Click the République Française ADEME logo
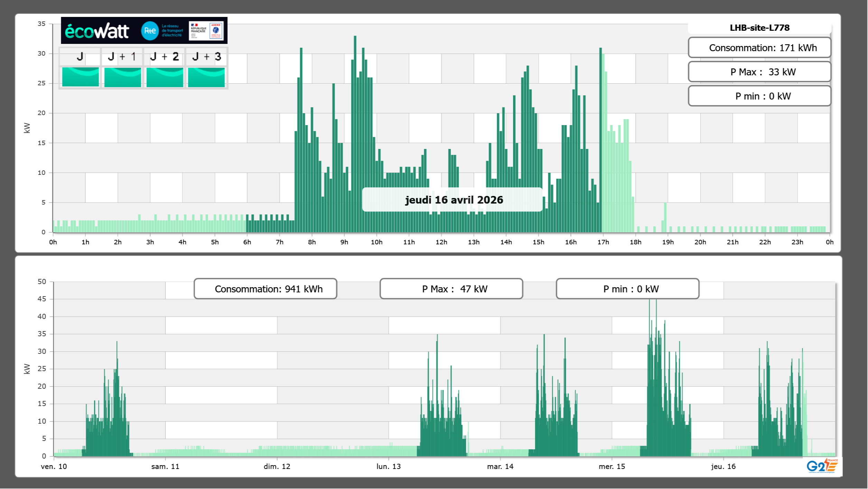868x489 pixels. [x=206, y=31]
